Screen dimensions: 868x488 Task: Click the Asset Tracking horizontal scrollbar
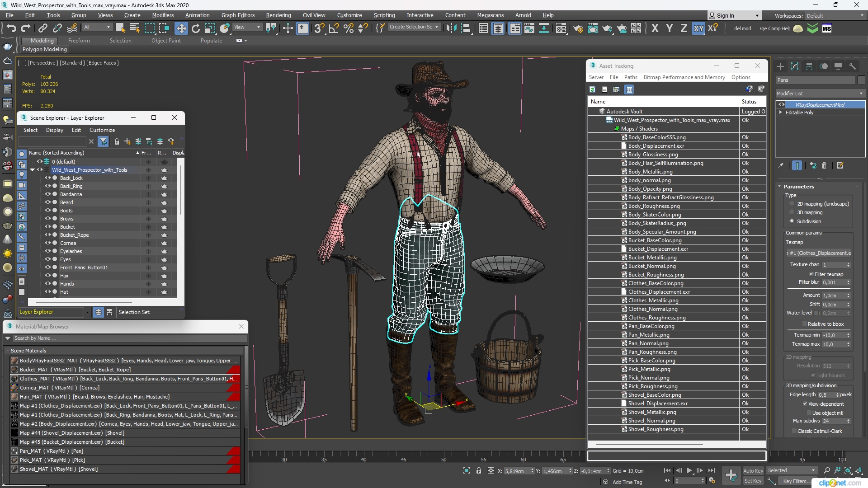(649, 444)
